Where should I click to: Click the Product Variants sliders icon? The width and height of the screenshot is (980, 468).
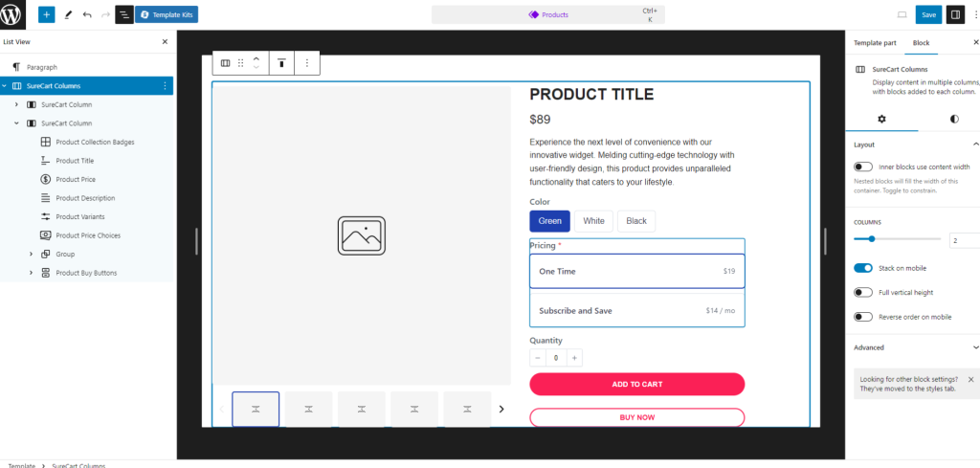[x=46, y=217]
